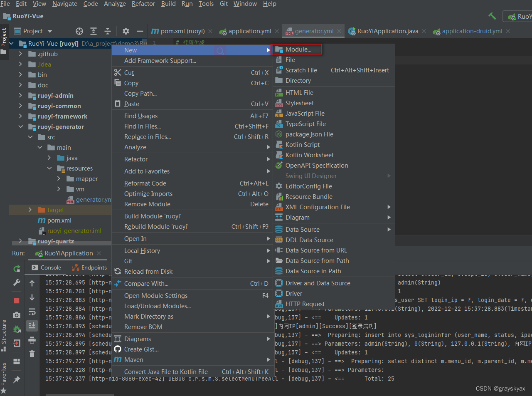Click Reload from Disk in context menu
This screenshot has height=396, width=532.
coord(192,272)
